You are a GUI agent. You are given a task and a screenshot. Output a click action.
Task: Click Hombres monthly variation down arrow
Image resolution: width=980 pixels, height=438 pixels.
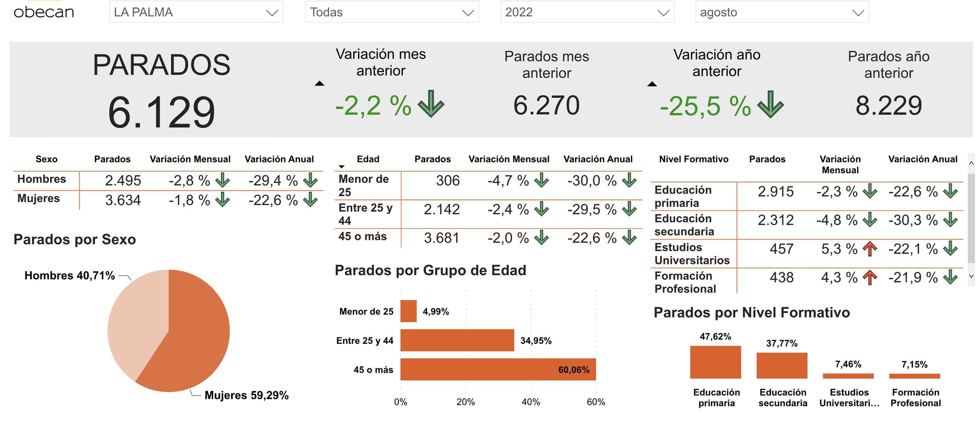tap(222, 180)
